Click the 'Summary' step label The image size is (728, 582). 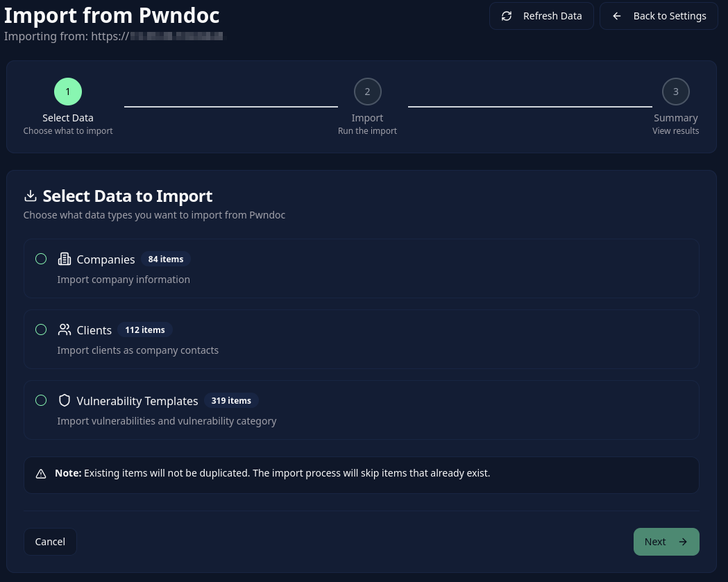click(x=675, y=118)
